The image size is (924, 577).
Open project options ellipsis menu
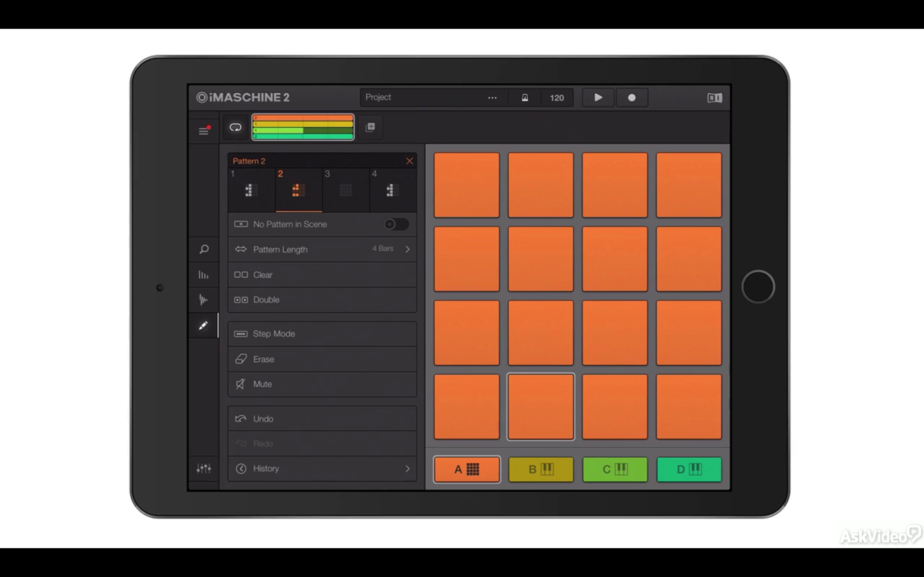492,98
